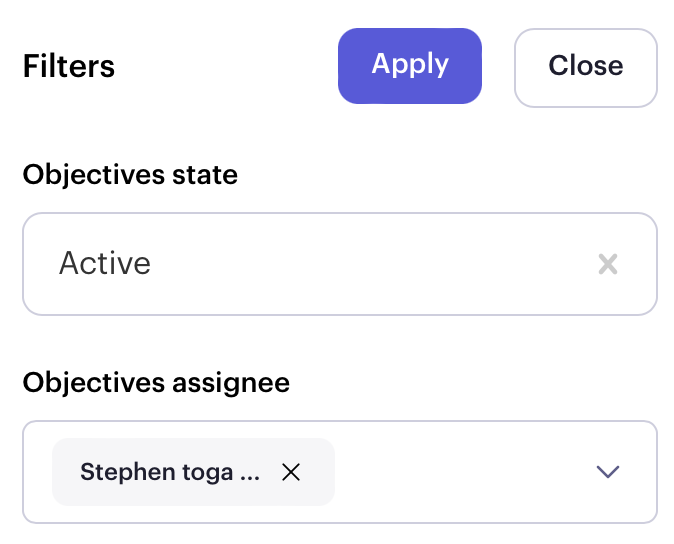Screen dimensions: 674x544
Task: Tap the gray X in state field
Action: point(608,264)
